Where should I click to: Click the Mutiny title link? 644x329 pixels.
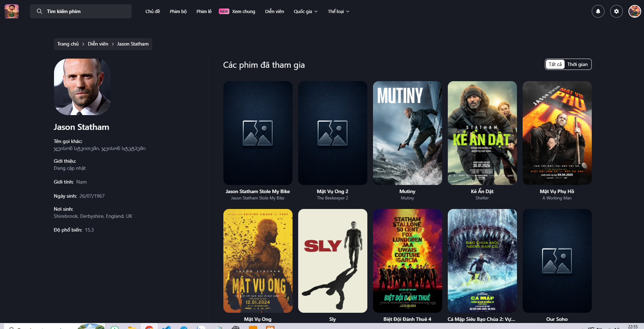(407, 191)
